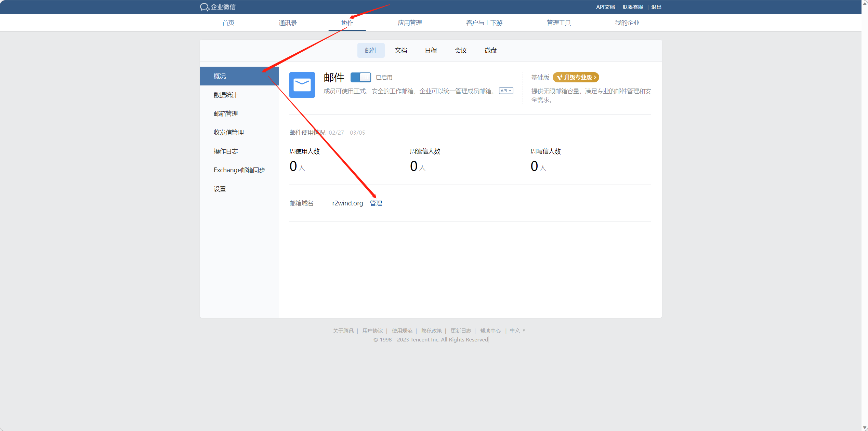
Task: Click the scrollbar down arrow
Action: coord(865,428)
